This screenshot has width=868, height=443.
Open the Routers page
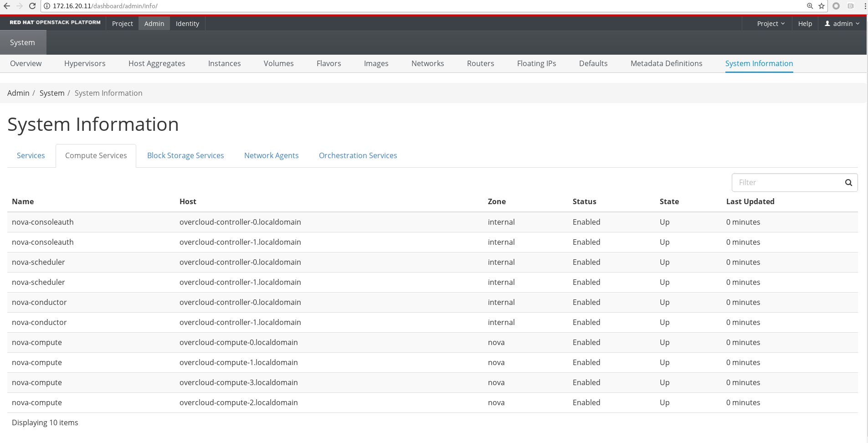click(480, 63)
